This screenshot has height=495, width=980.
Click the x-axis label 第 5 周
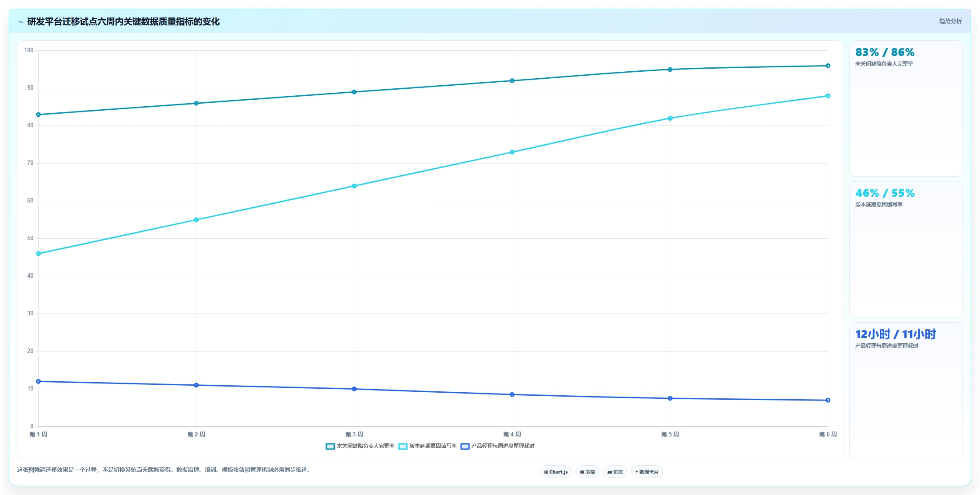pyautogui.click(x=670, y=434)
